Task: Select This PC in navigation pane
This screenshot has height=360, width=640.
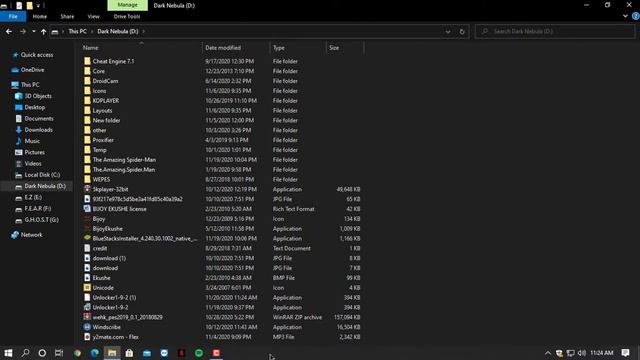Action: pos(30,84)
